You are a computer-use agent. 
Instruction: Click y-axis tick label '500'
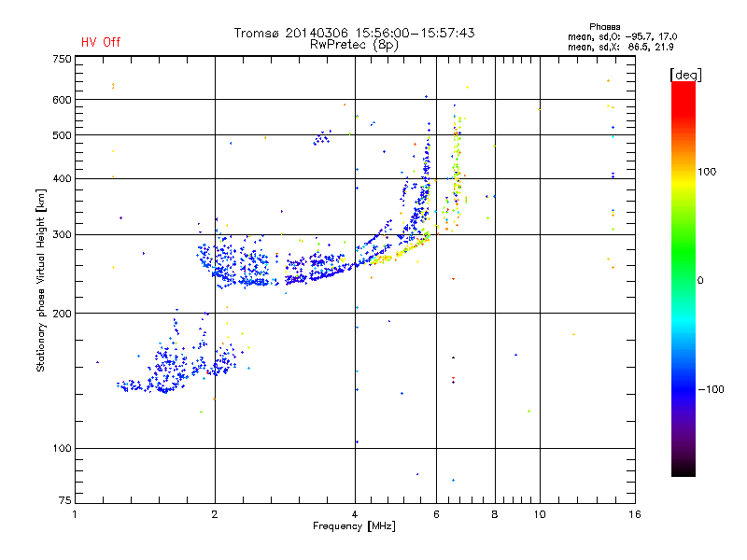(62, 135)
